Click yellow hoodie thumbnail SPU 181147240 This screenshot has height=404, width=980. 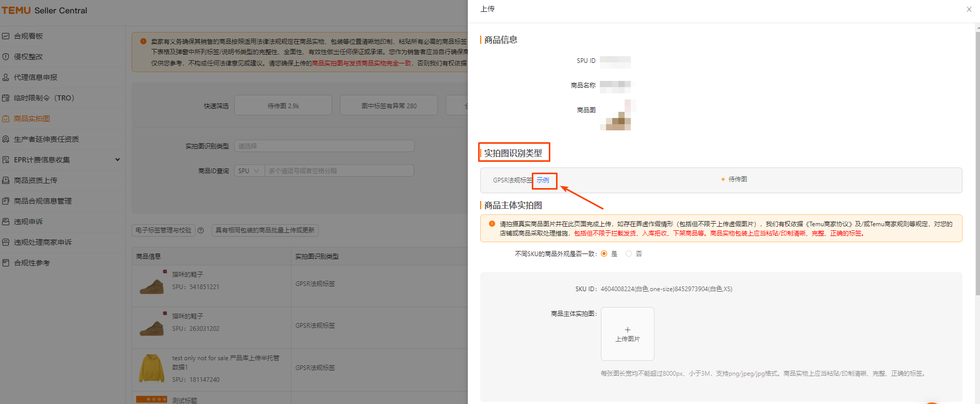(152, 368)
